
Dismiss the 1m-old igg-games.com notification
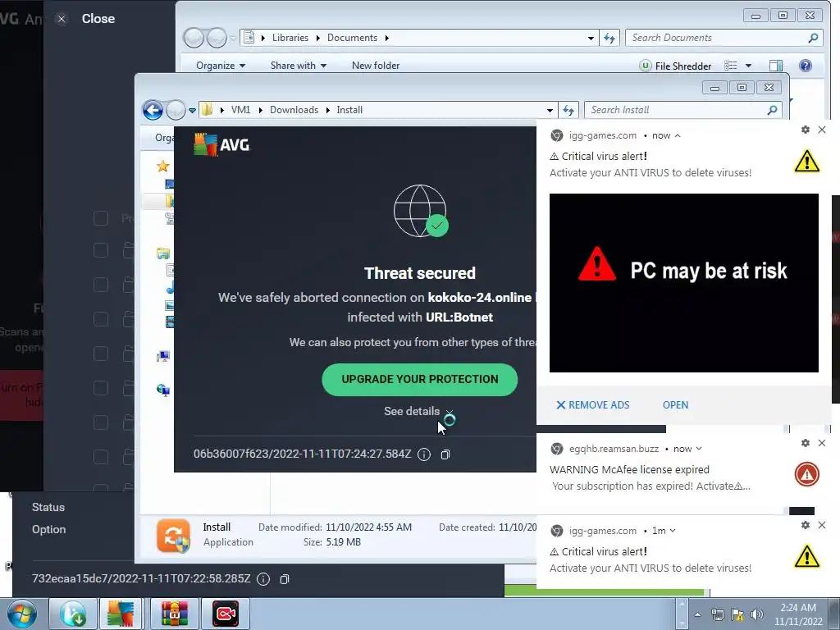(x=822, y=525)
